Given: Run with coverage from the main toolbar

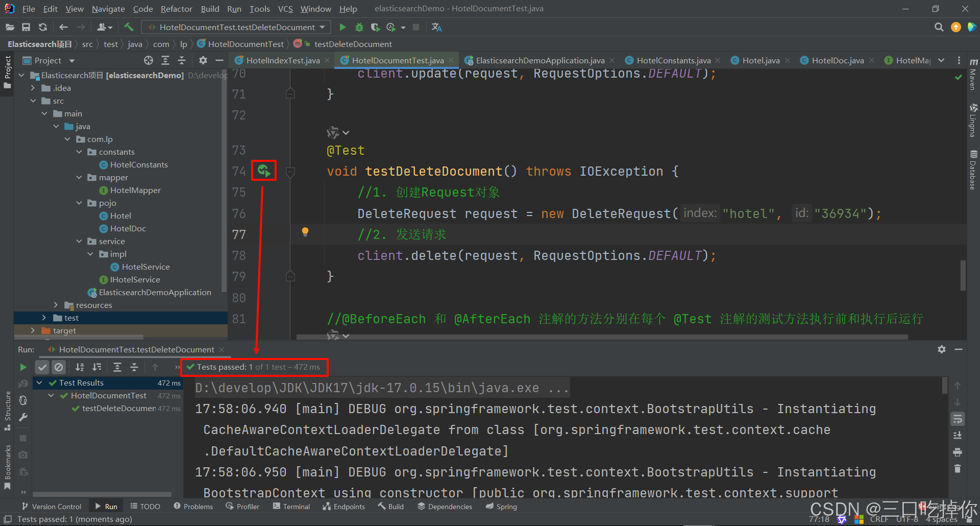Looking at the screenshot, I should tap(375, 27).
